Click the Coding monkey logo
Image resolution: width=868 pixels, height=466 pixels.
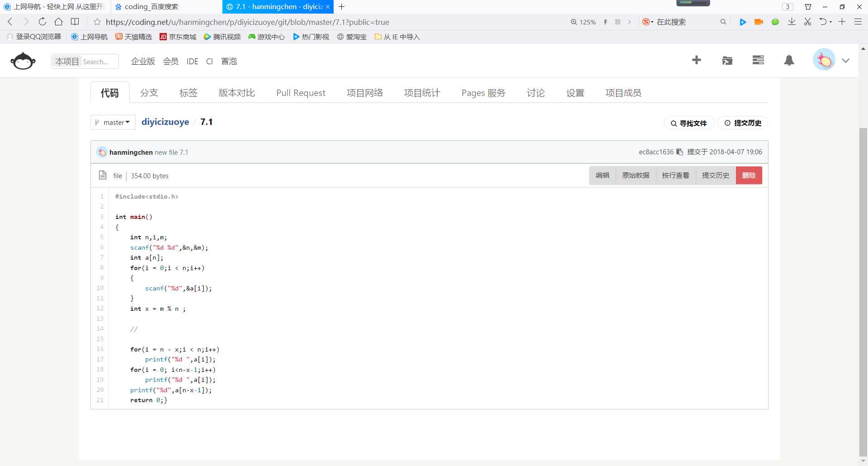pyautogui.click(x=23, y=61)
